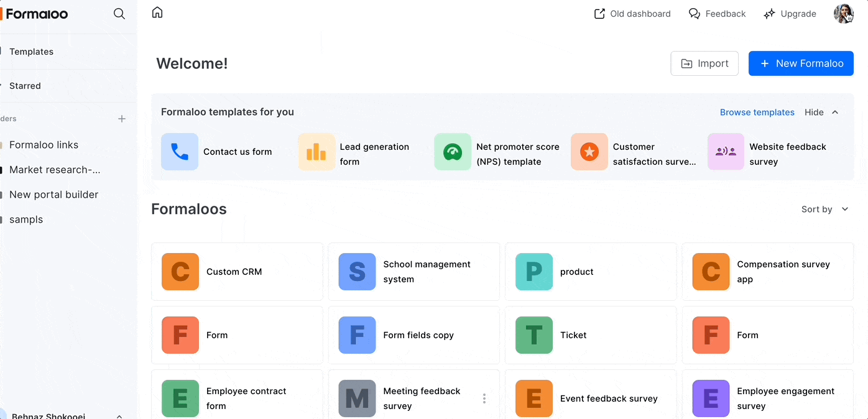This screenshot has height=419, width=868.
Task: Click the Import button
Action: click(x=704, y=63)
